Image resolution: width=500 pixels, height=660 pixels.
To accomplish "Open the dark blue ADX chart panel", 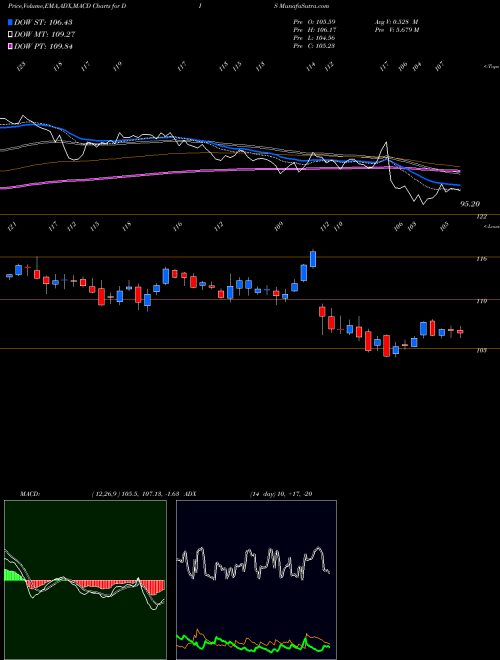I will click(256, 580).
